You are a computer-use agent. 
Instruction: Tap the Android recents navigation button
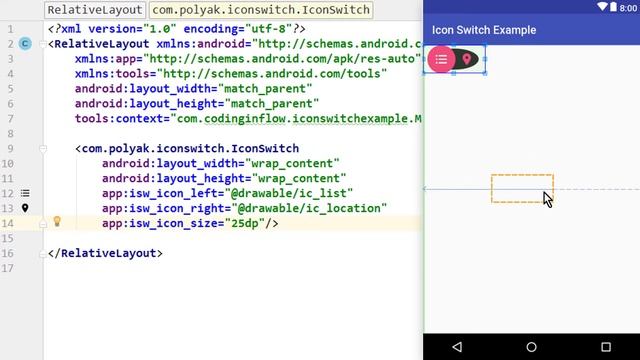tap(606, 347)
